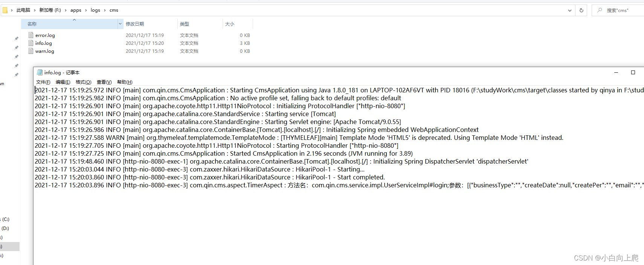Click the Notepad icon in title bar

40,72
